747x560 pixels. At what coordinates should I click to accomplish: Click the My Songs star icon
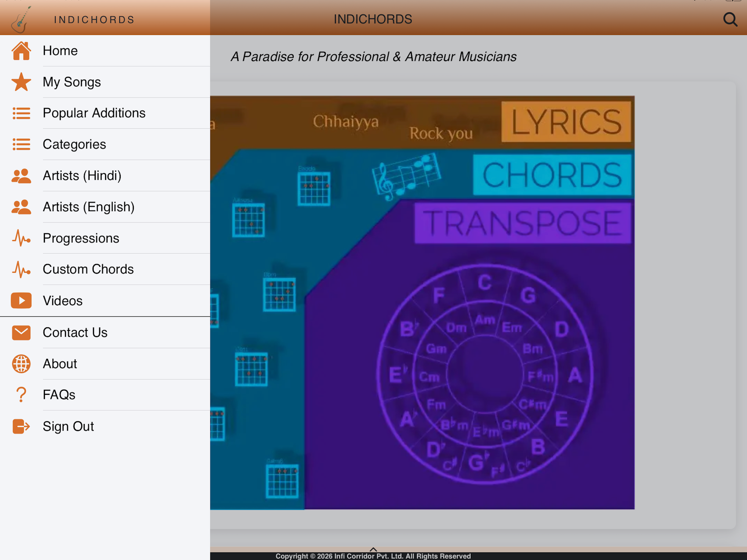[x=21, y=82]
